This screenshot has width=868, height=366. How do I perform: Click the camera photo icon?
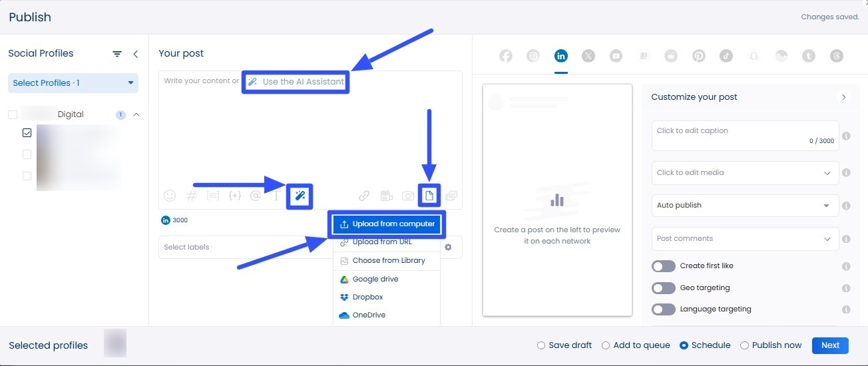(x=408, y=196)
